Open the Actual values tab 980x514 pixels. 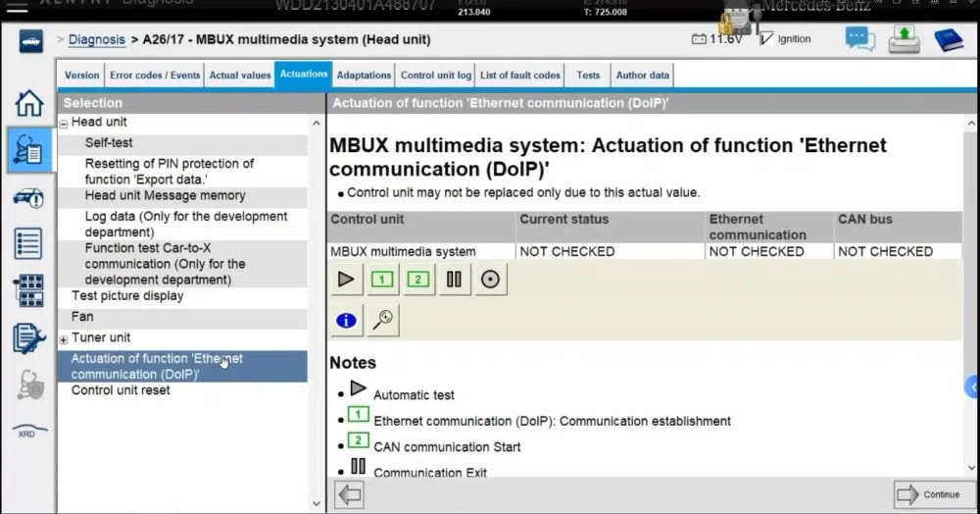coord(240,75)
